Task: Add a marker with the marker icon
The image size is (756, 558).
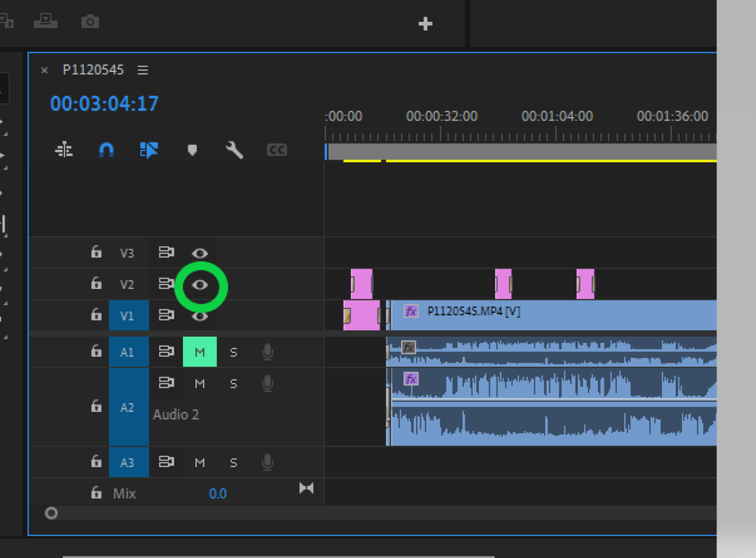Action: (192, 150)
